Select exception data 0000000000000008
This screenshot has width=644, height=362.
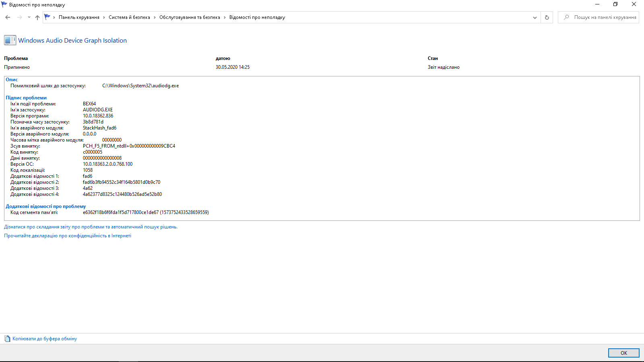click(102, 158)
